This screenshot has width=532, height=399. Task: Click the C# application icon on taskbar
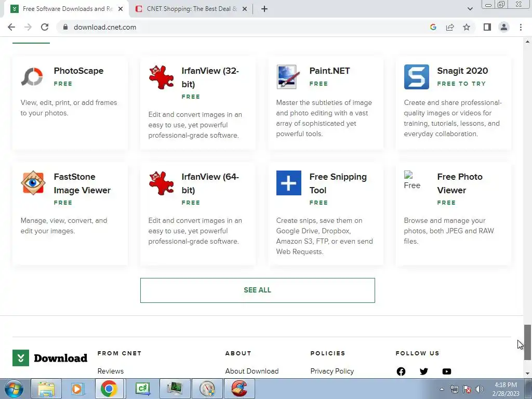pos(143,389)
